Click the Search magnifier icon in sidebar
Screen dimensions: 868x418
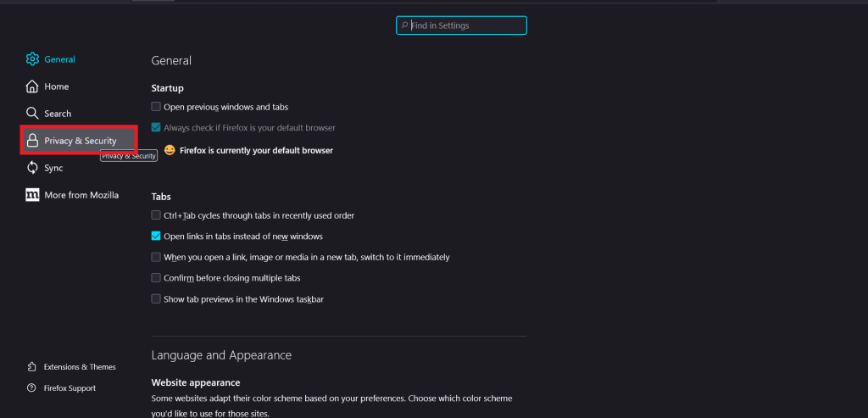(x=32, y=114)
